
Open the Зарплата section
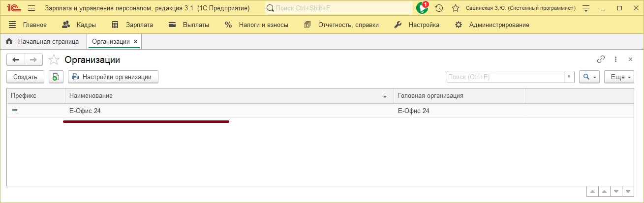click(132, 25)
